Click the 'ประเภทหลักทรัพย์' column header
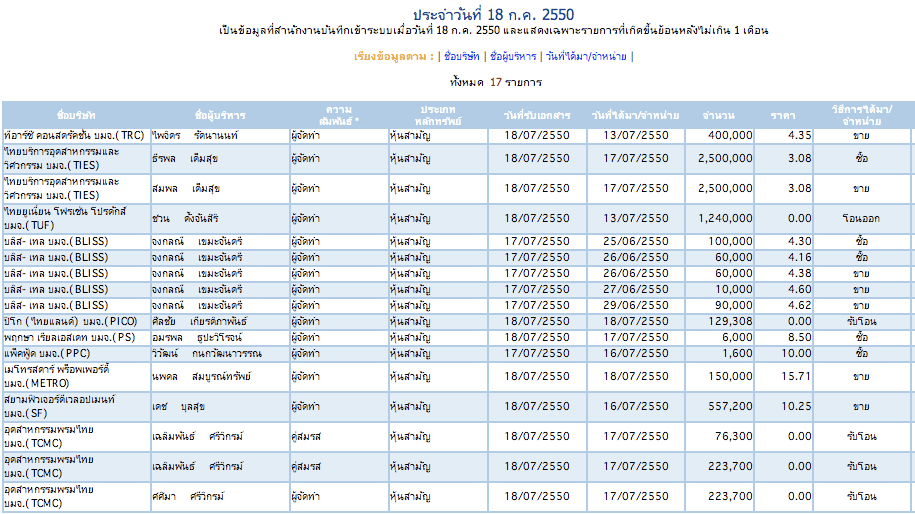Image resolution: width=915 pixels, height=514 pixels. 438,115
